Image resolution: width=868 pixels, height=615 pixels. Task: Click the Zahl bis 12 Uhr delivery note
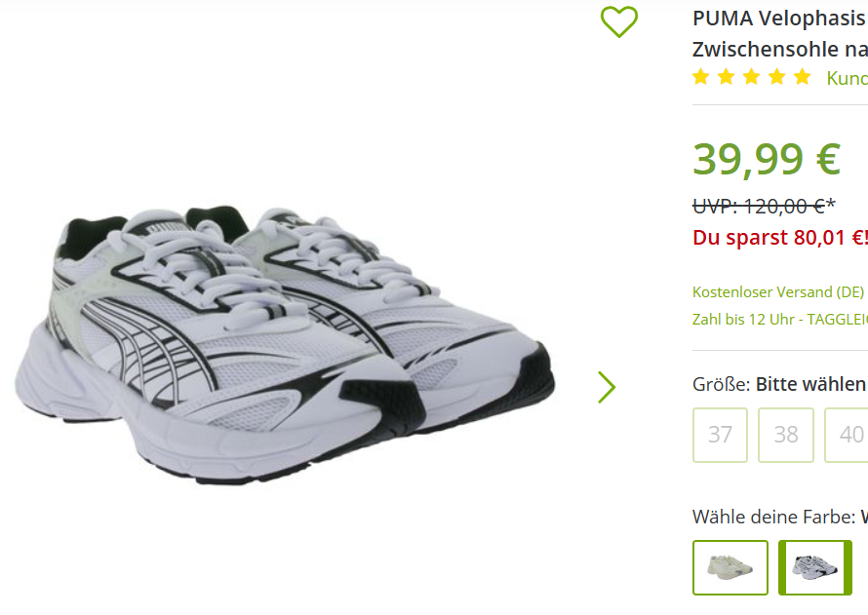[780, 319]
